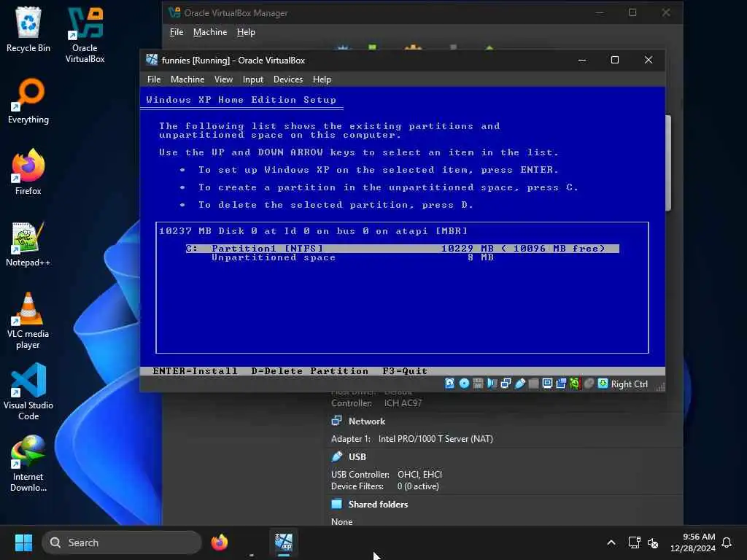Open the Windows Start menu

(23, 542)
